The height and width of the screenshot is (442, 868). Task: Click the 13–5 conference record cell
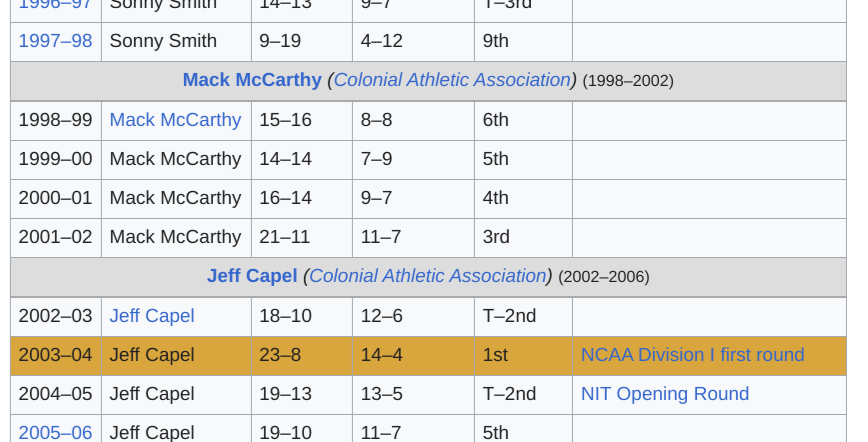(x=382, y=394)
